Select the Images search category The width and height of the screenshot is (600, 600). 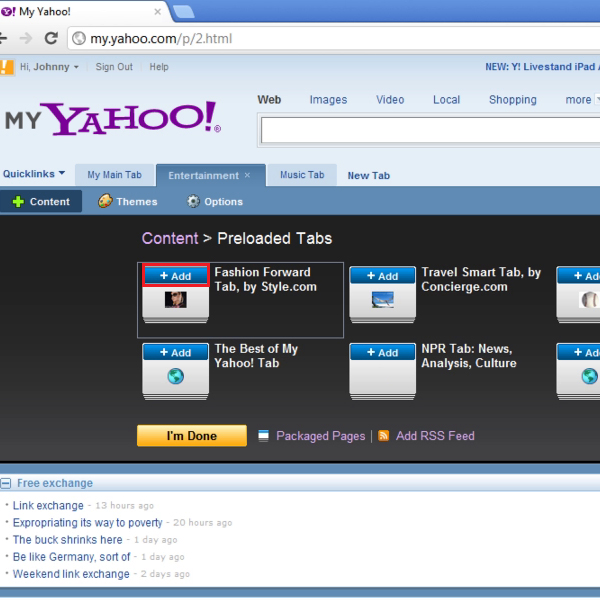tap(328, 100)
